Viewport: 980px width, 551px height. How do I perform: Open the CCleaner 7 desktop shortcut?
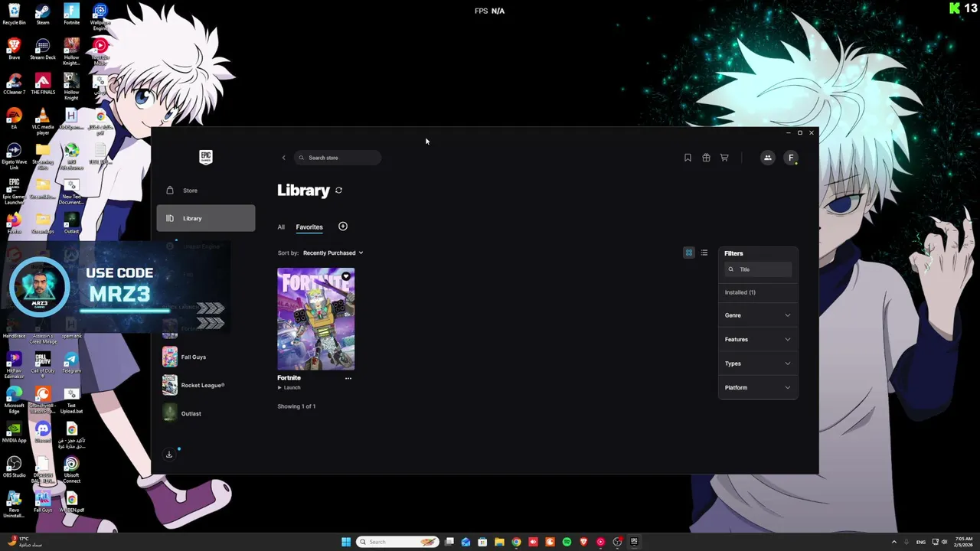click(14, 83)
